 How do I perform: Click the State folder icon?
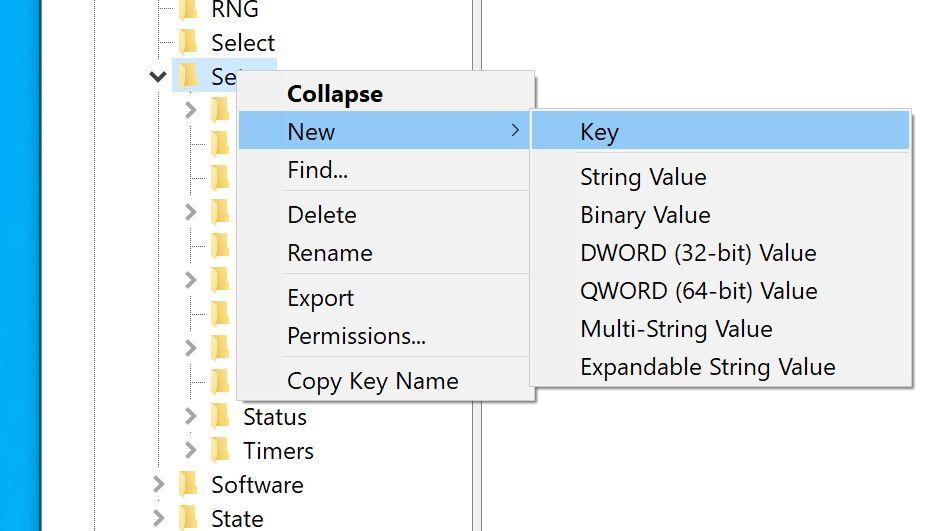[x=188, y=518]
